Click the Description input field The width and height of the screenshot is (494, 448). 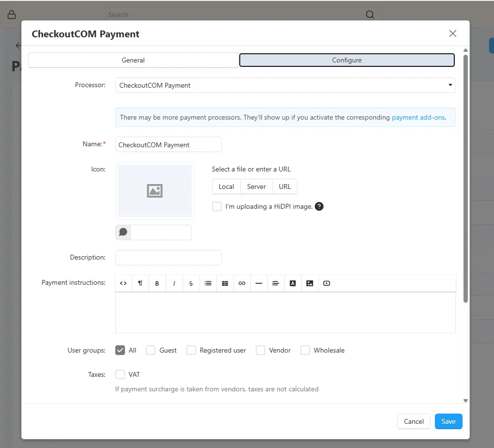[x=168, y=257]
